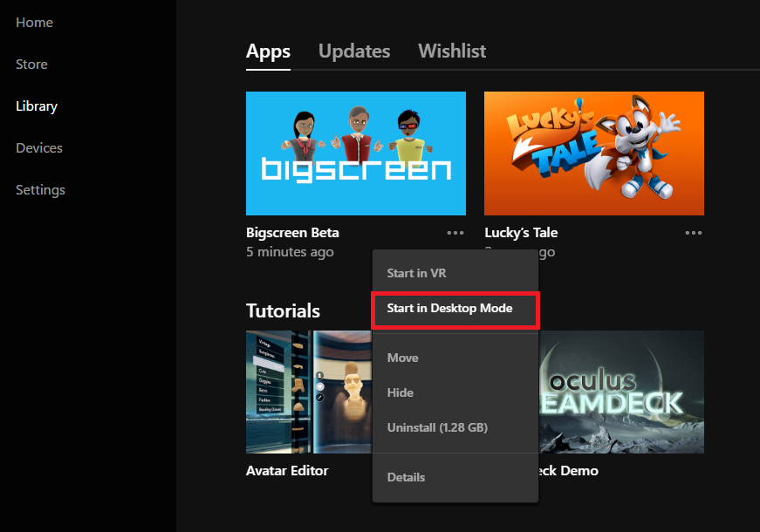
Task: Switch to the Wishlist tab
Action: [x=452, y=51]
